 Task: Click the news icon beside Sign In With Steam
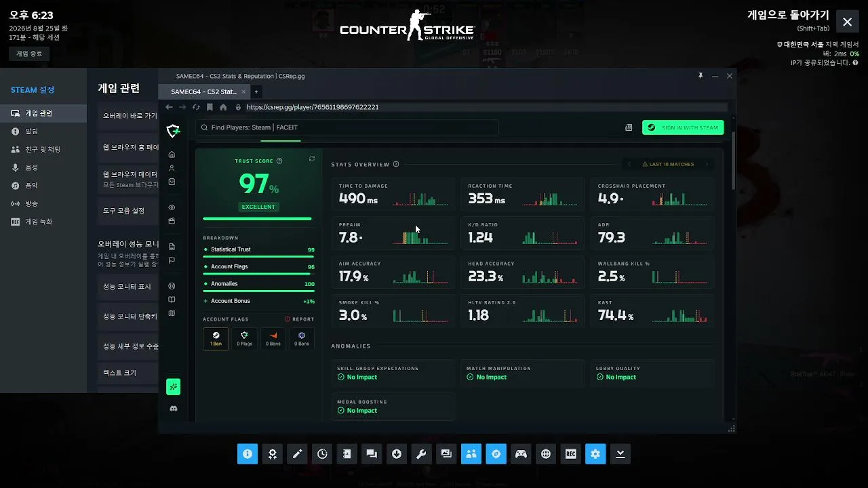pos(629,127)
